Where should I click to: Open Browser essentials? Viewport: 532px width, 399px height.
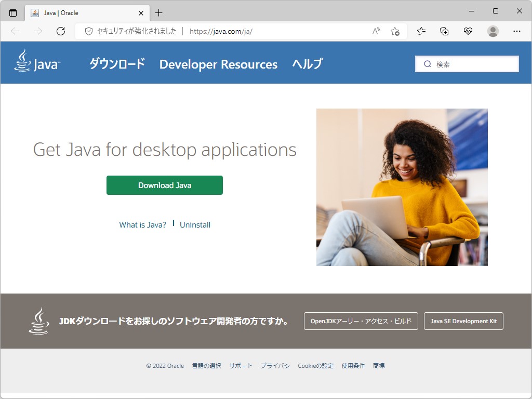click(467, 31)
